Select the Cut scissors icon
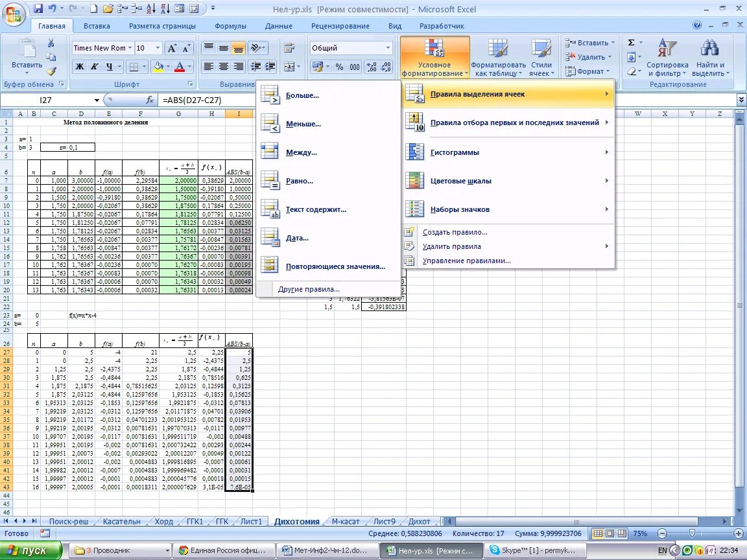This screenshot has width=747, height=560. 51,43
